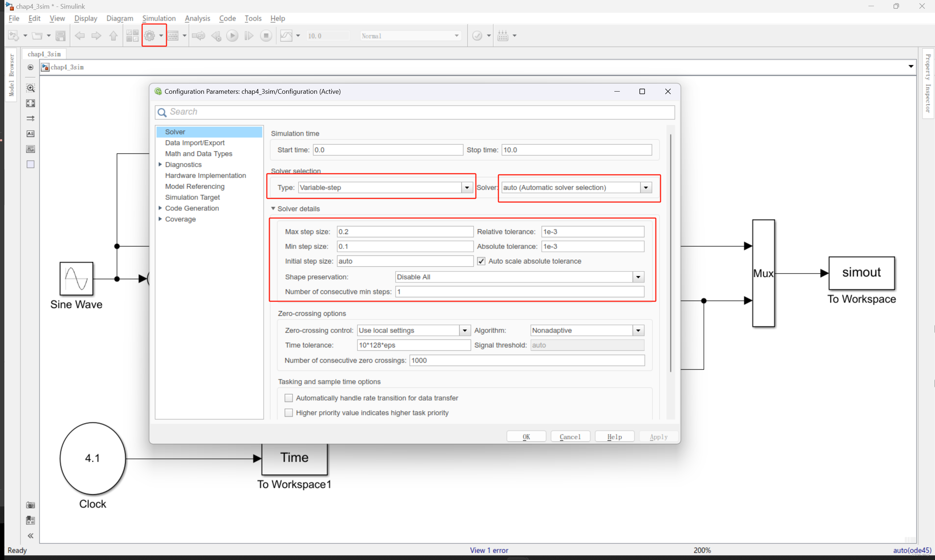Click the Max step size field
935x560 pixels.
pyautogui.click(x=405, y=232)
